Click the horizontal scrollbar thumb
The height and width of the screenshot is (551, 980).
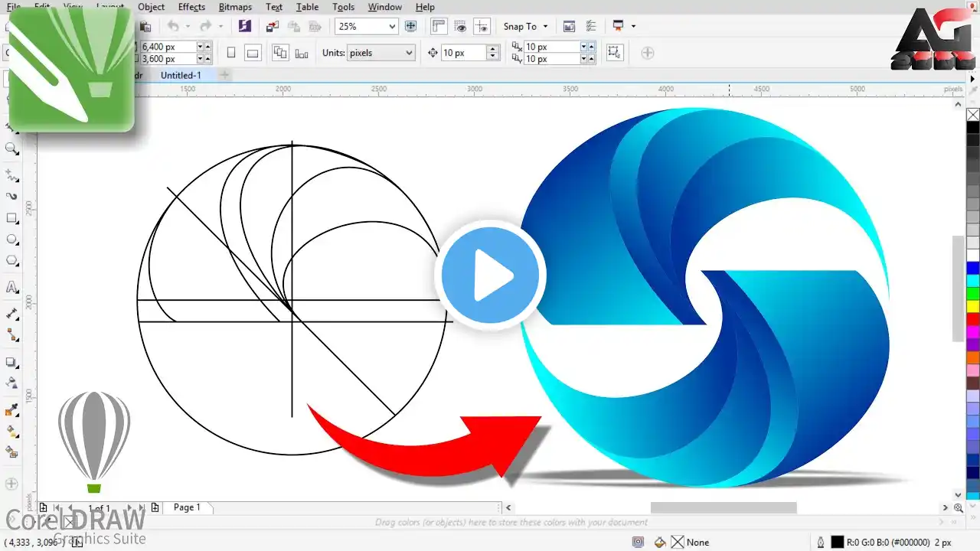click(724, 507)
